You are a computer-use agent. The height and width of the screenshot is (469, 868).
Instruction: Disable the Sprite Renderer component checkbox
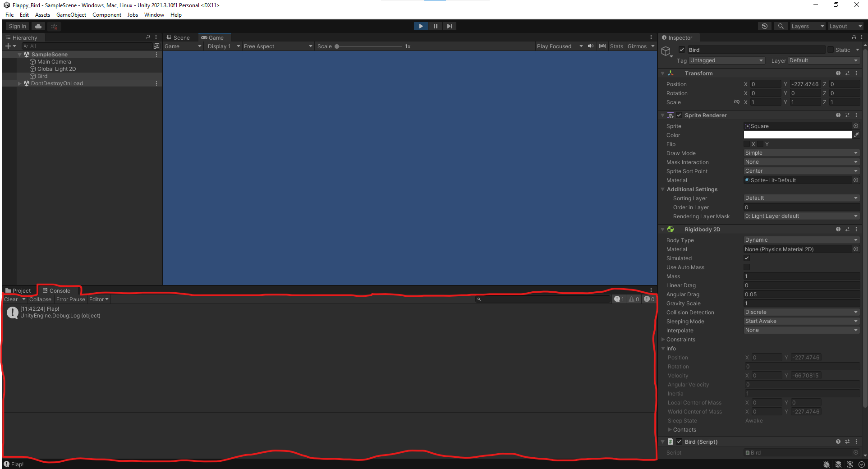[679, 115]
